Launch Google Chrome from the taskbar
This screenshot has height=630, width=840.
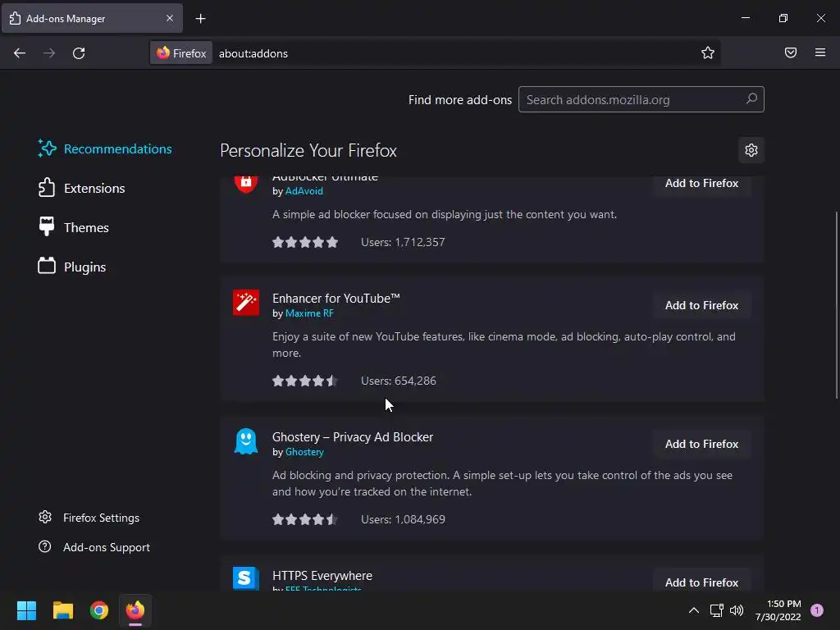(x=99, y=610)
